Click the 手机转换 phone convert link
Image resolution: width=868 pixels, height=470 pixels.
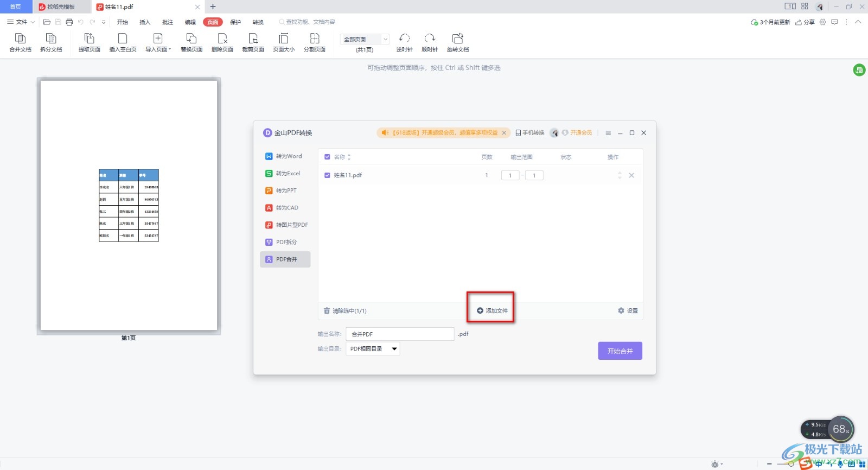(x=530, y=133)
